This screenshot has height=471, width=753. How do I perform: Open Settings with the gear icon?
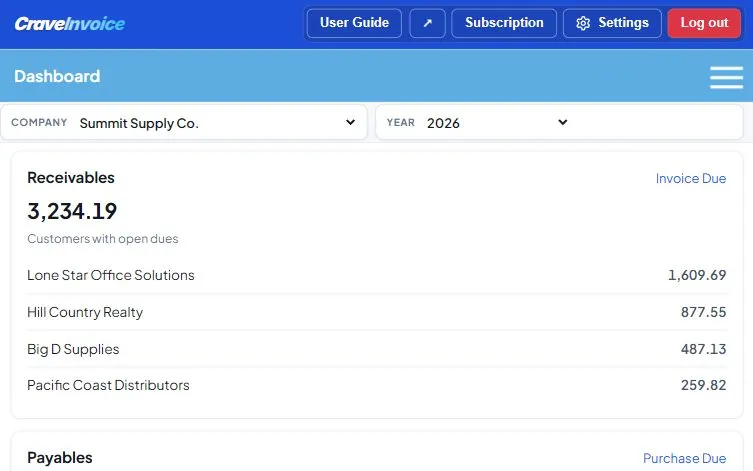[612, 23]
